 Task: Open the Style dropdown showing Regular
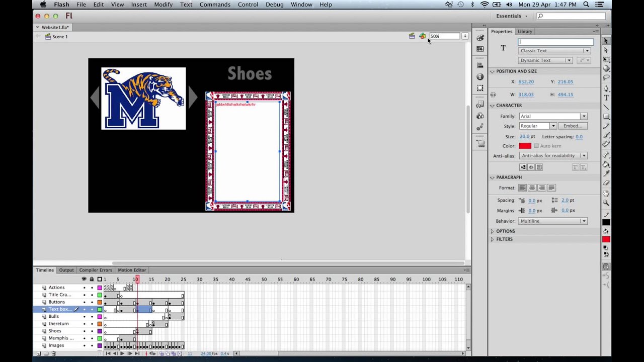coord(538,126)
